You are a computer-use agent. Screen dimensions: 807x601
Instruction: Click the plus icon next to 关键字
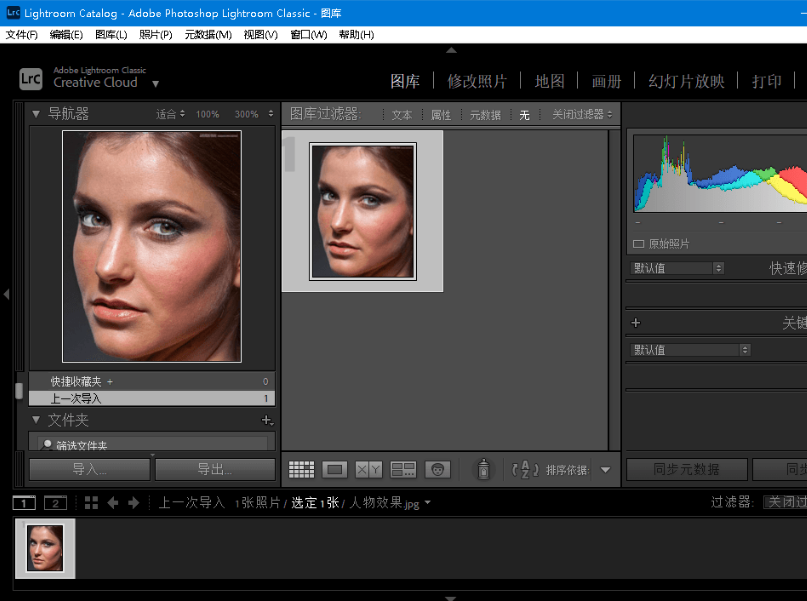coord(635,322)
